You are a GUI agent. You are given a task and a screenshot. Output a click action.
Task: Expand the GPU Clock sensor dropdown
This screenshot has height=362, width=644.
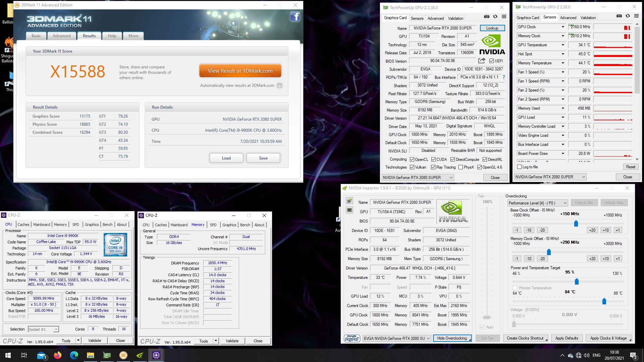pos(563,27)
